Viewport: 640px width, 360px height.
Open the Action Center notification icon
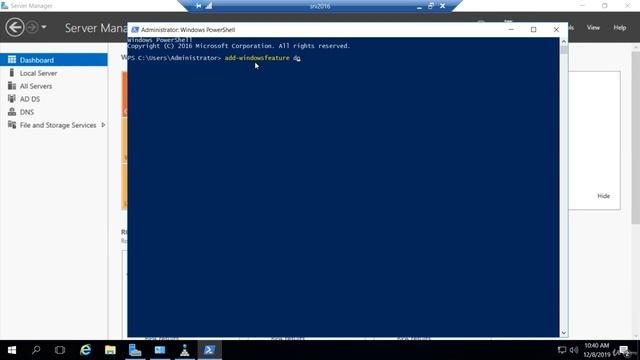[x=624, y=350]
